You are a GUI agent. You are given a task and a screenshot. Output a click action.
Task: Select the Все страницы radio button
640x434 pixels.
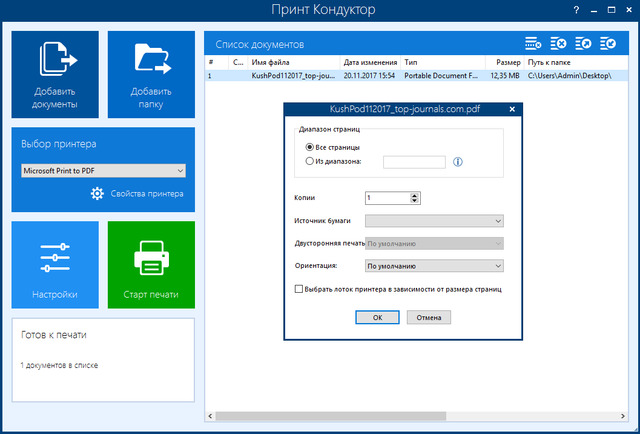[310, 147]
